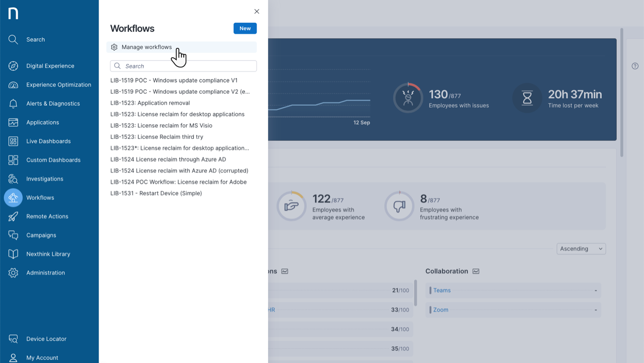Open the Device Locator tool
The image size is (644, 363).
(x=13, y=339)
